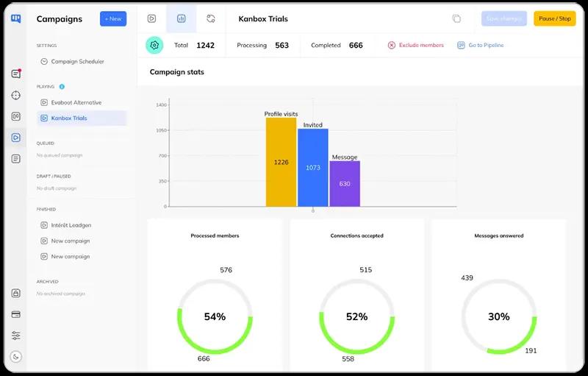Select the Kanbox Trials campaign
588x376 pixels.
[x=82, y=118]
